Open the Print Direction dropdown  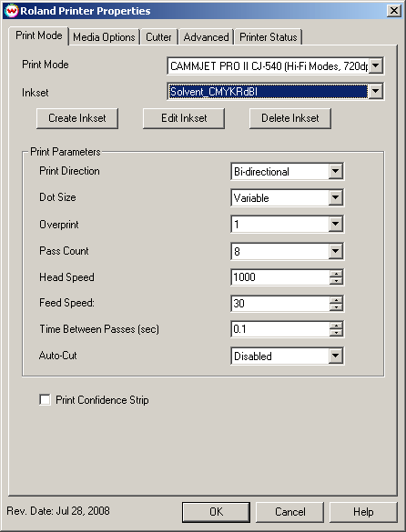335,171
